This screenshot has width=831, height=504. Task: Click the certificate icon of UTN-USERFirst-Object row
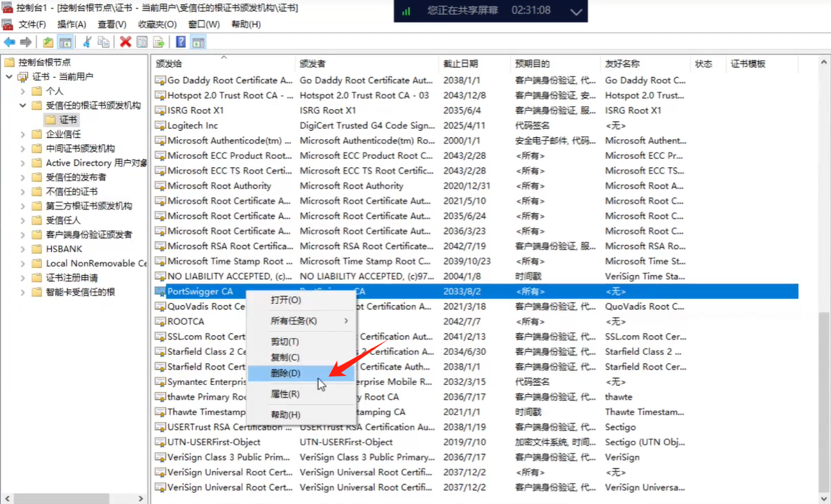(160, 442)
